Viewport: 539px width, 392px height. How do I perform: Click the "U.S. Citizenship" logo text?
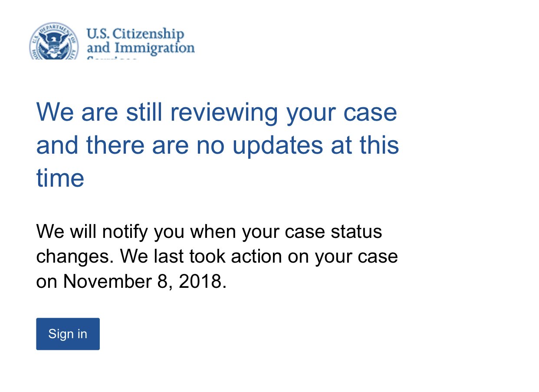click(135, 34)
